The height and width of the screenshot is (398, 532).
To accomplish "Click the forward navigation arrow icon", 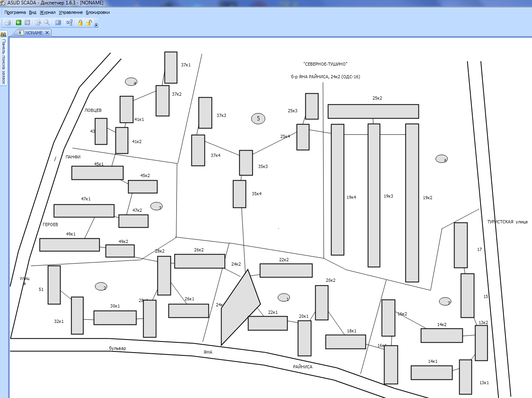I will 27,23.
